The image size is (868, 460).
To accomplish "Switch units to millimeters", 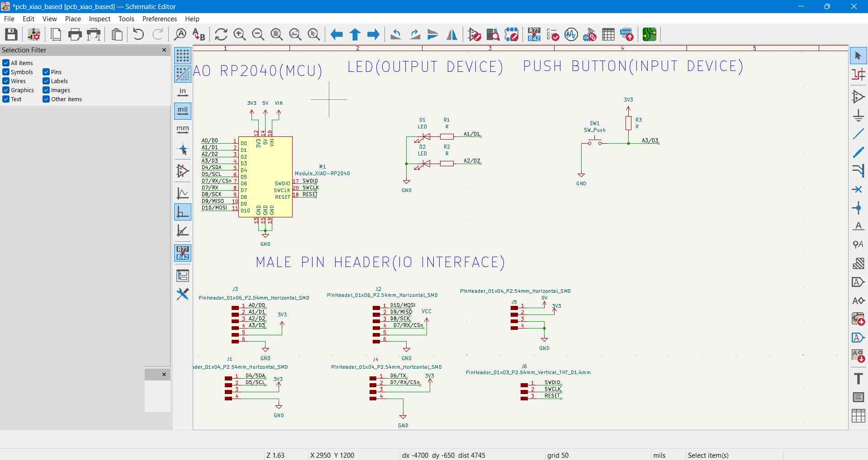I will click(183, 130).
